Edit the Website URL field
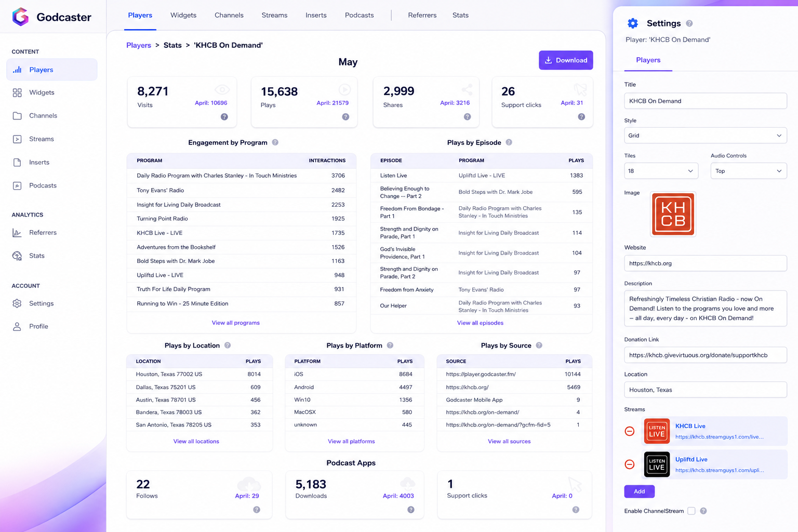798x532 pixels. (706, 263)
